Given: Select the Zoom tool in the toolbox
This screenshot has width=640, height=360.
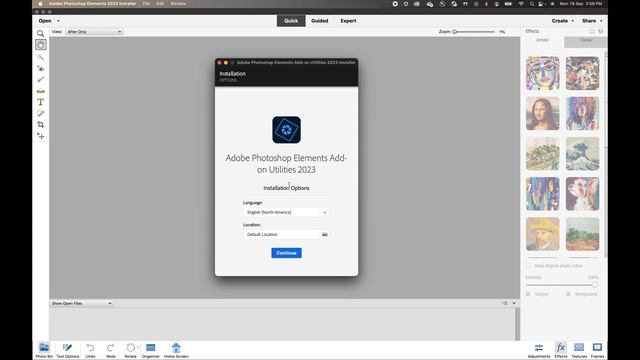Looking at the screenshot, I should click(x=40, y=33).
